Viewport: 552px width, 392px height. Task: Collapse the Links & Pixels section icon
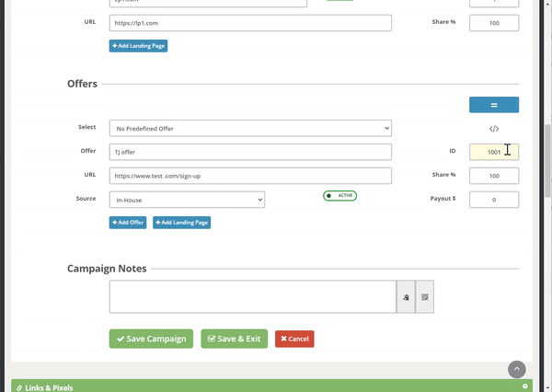[524, 386]
